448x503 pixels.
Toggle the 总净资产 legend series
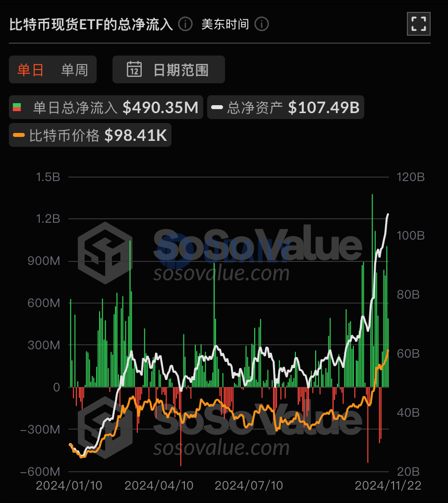[x=285, y=107]
